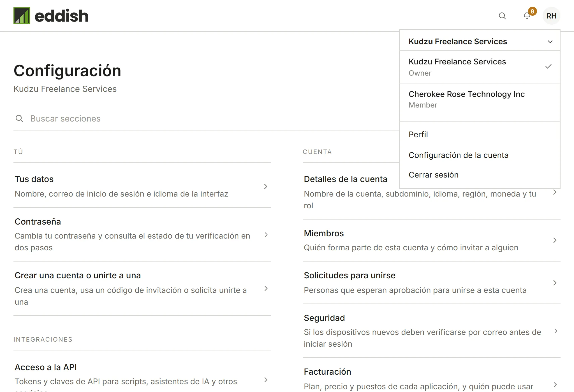Image resolution: width=574 pixels, height=392 pixels.
Task: Open the search magnifier in the header
Action: pyautogui.click(x=502, y=16)
